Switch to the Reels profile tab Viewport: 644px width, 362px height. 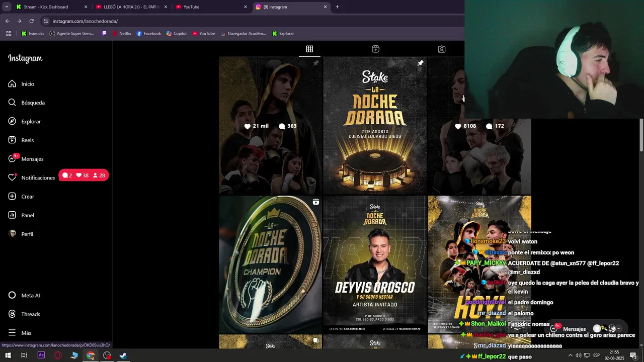[x=375, y=49]
